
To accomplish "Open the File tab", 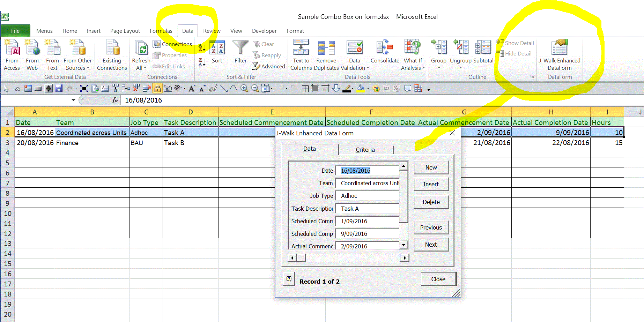I will [x=15, y=31].
